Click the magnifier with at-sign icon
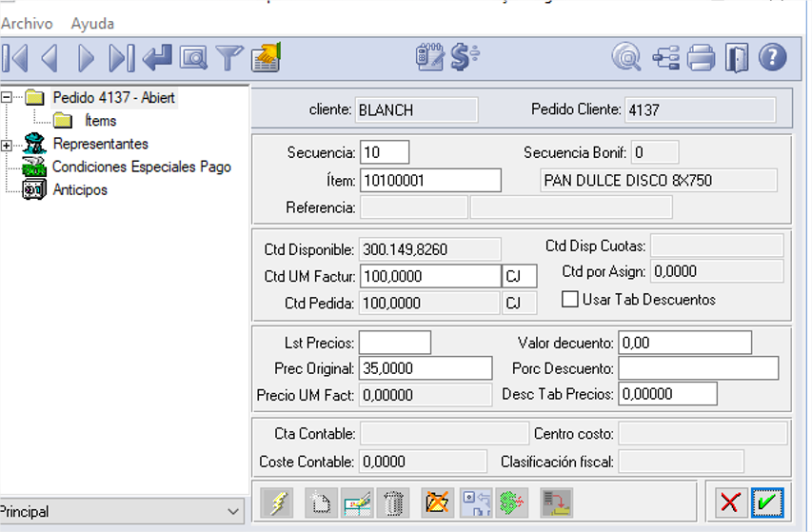The height and width of the screenshot is (532, 812). 626,57
